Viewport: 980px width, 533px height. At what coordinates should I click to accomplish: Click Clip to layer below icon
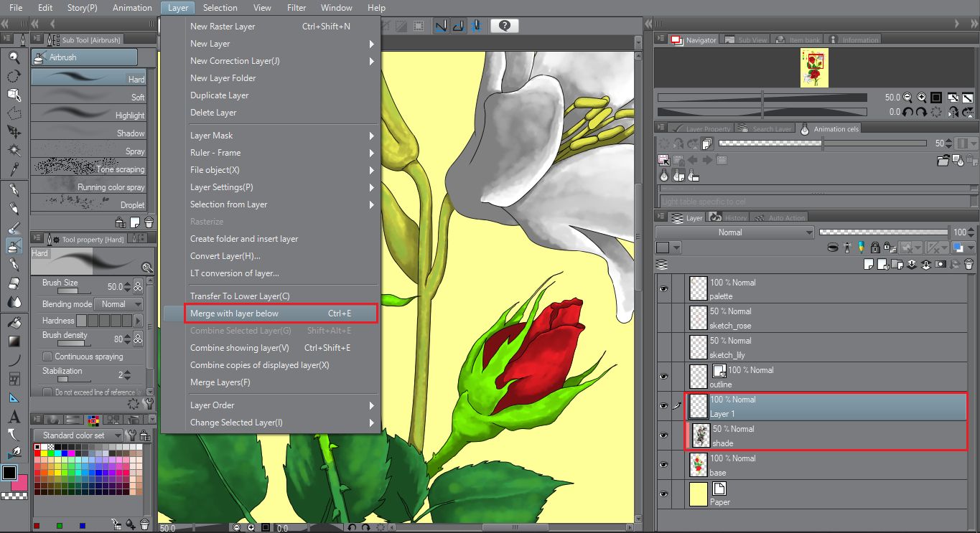[x=833, y=247]
